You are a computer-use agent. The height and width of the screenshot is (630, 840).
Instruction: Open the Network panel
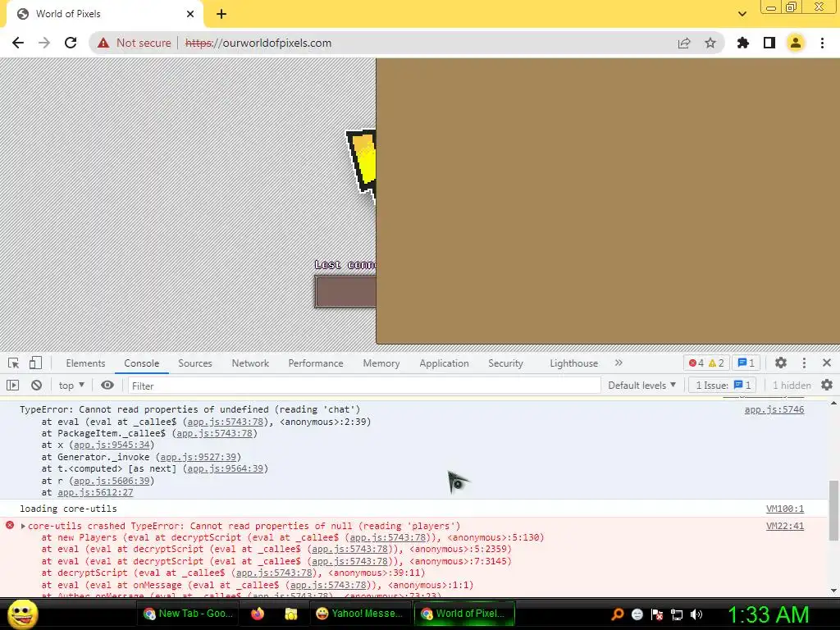tap(250, 363)
